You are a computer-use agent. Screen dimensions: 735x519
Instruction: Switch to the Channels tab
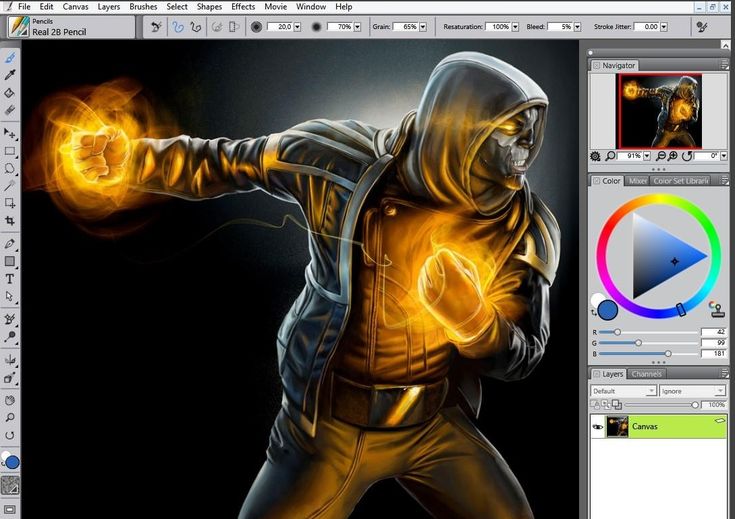[x=646, y=374]
